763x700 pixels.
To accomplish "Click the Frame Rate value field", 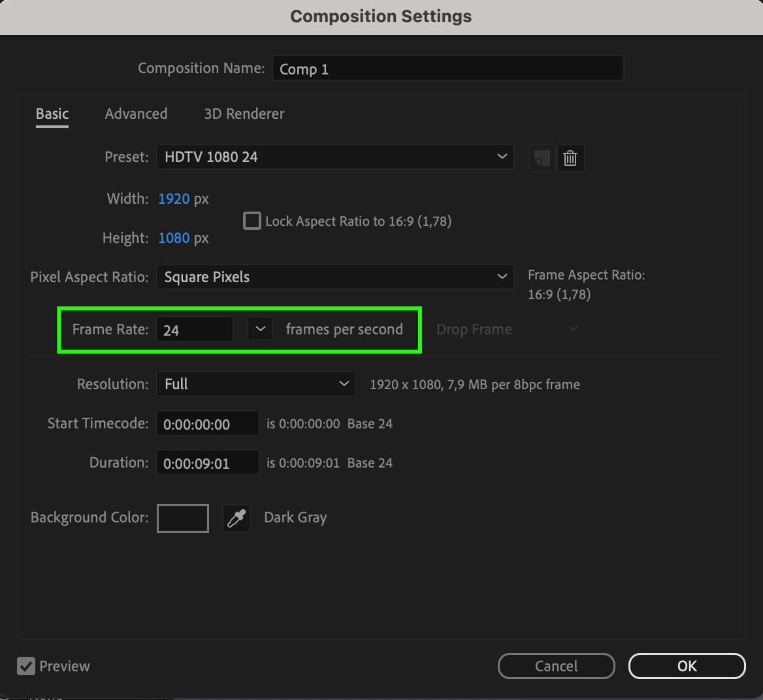I will click(195, 329).
